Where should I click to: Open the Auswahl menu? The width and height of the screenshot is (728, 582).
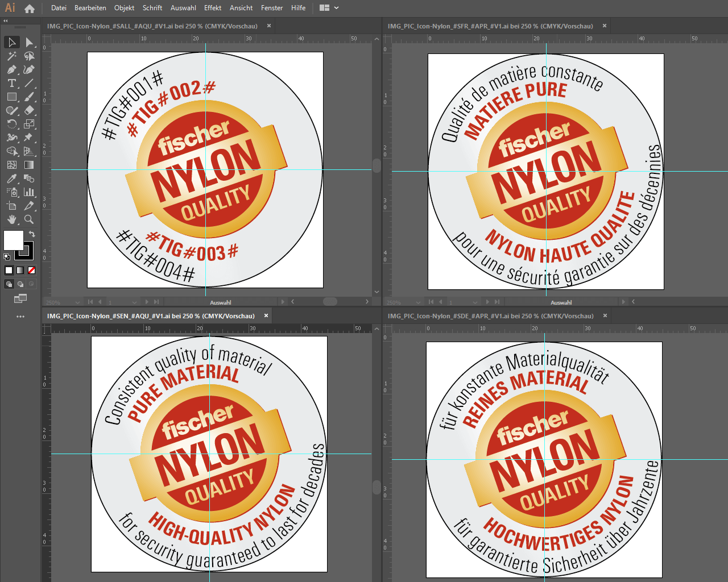tap(183, 8)
